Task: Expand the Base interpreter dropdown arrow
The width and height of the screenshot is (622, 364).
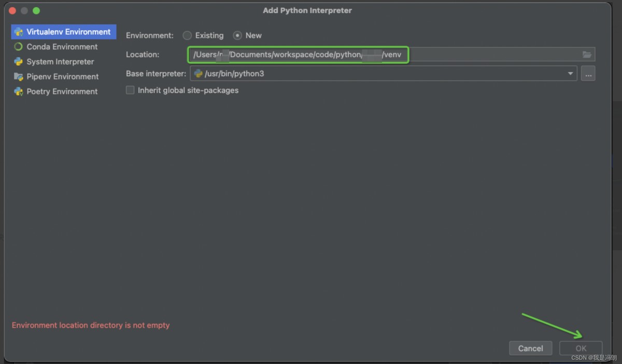Action: tap(571, 74)
